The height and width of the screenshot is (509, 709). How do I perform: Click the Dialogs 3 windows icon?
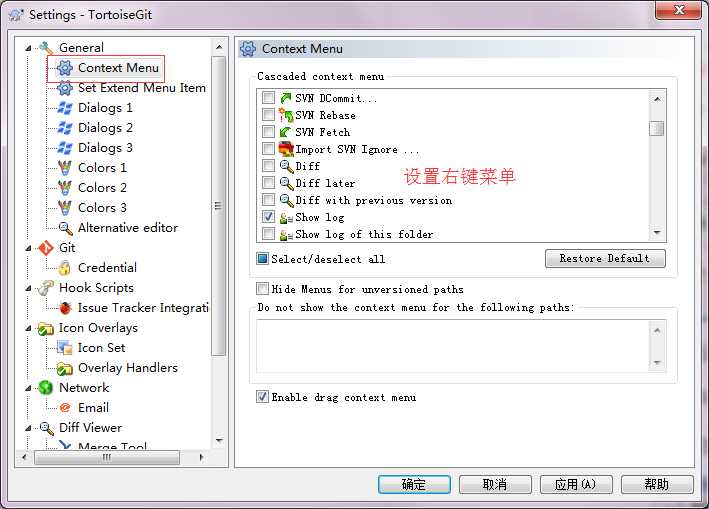click(65, 147)
